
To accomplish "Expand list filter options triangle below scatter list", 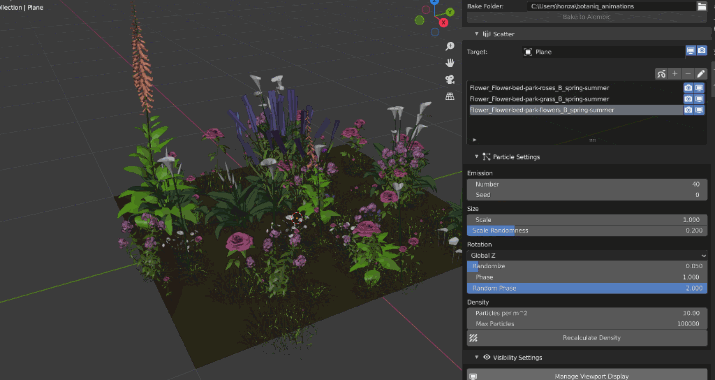I will [475, 140].
